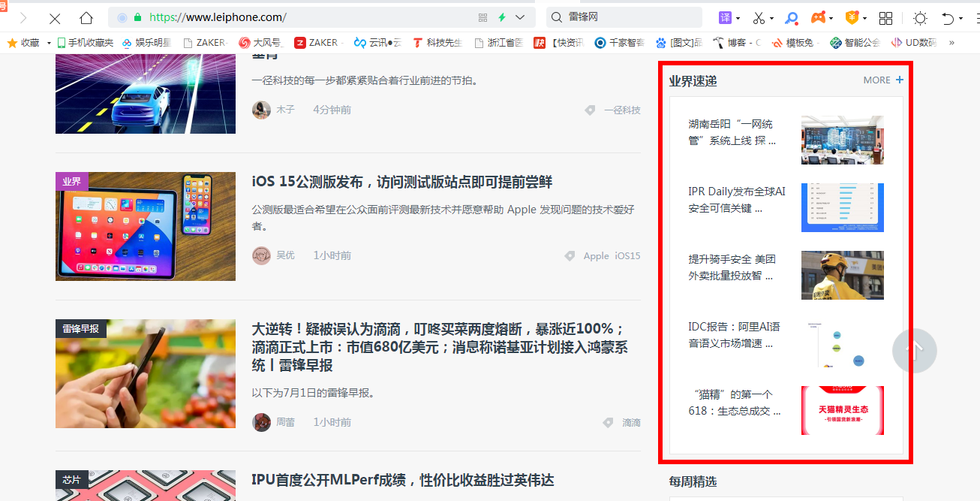Open the 大逆转！疑被误认为滴滴 article title
This screenshot has height=501, width=980.
[440, 347]
